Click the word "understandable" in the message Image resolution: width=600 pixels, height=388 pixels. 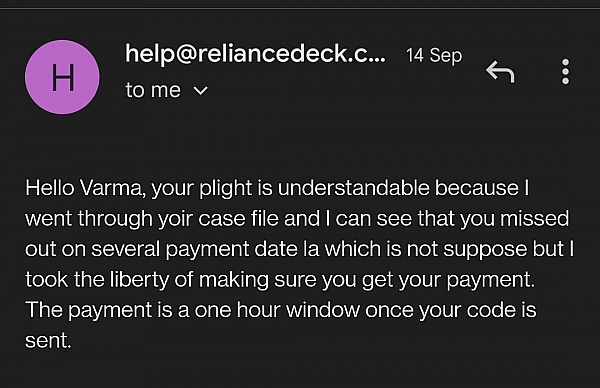(x=354, y=187)
